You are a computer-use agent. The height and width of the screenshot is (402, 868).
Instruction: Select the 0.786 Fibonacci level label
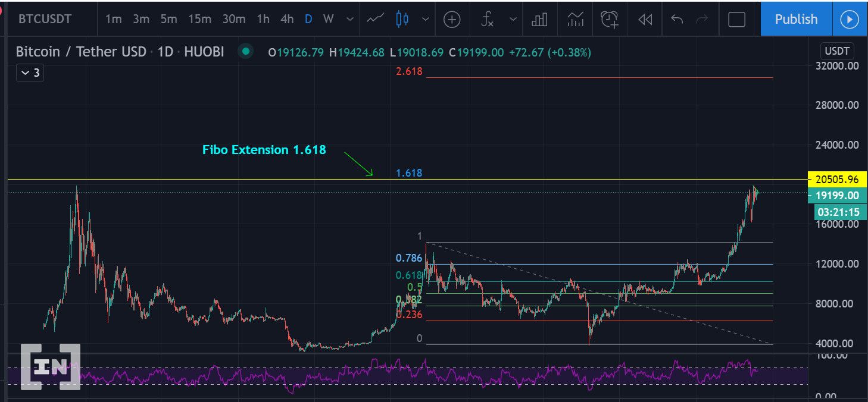[409, 258]
